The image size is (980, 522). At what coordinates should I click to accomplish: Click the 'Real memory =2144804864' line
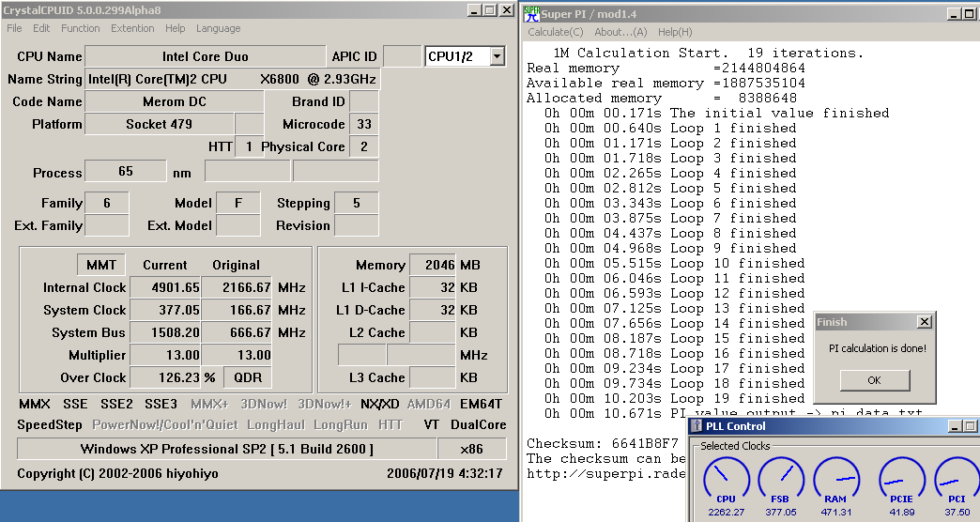(x=666, y=69)
